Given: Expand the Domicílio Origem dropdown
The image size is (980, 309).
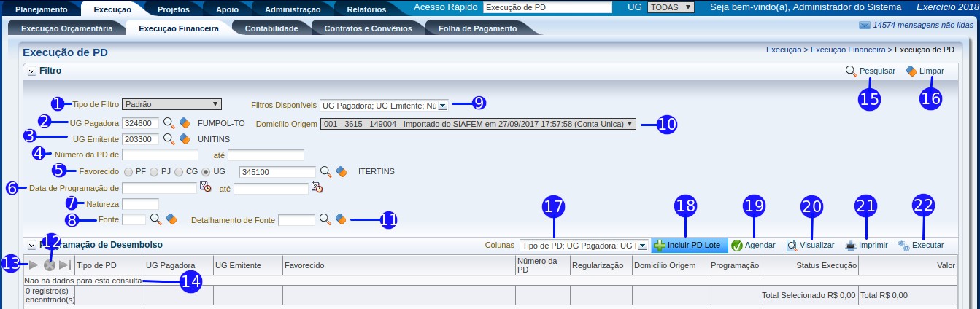Looking at the screenshot, I should click(478, 124).
